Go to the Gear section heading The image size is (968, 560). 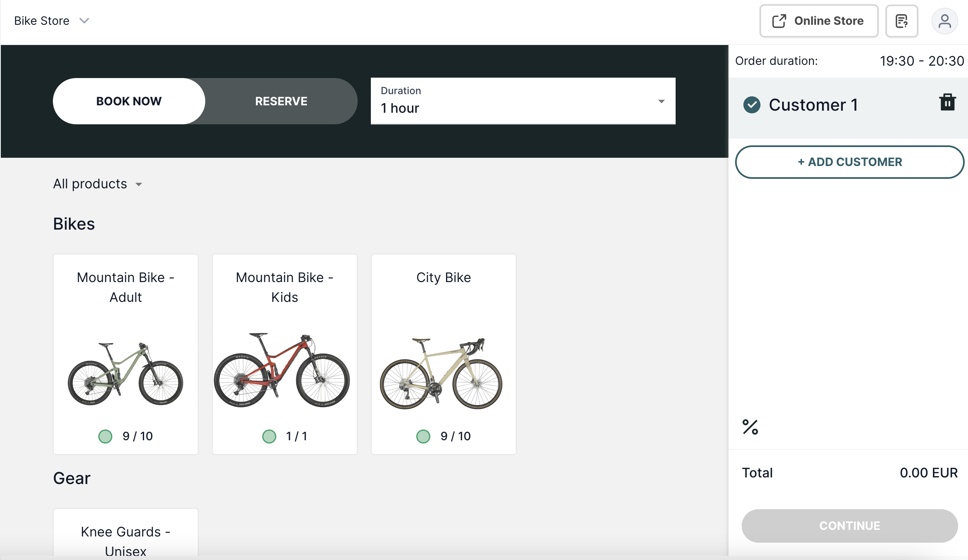pos(71,478)
